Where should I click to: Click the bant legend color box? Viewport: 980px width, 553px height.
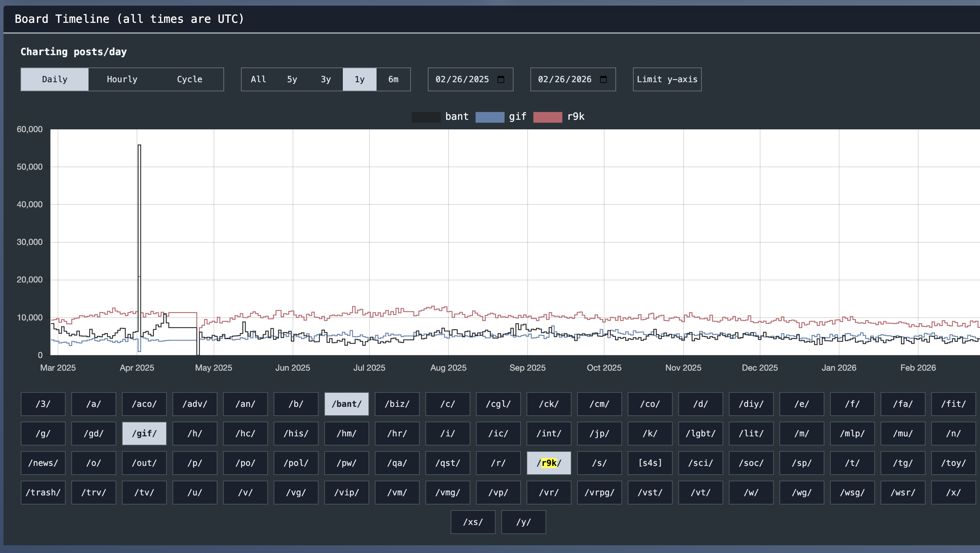[426, 117]
